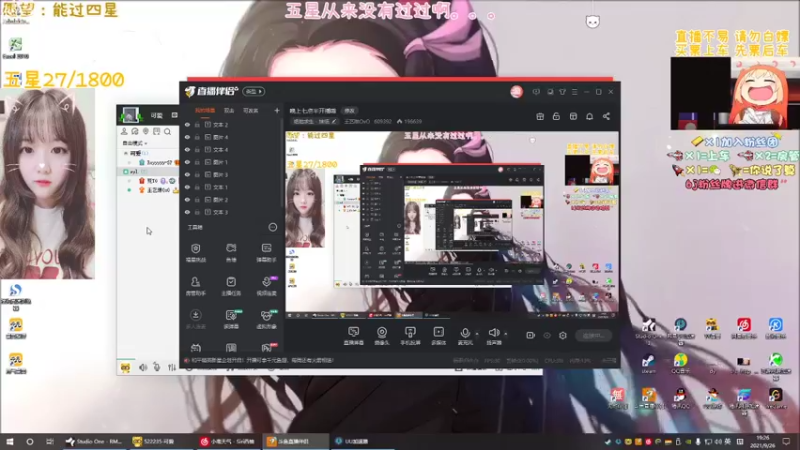Click the greyed start-stream button
The height and width of the screenshot is (450, 800).
(593, 336)
